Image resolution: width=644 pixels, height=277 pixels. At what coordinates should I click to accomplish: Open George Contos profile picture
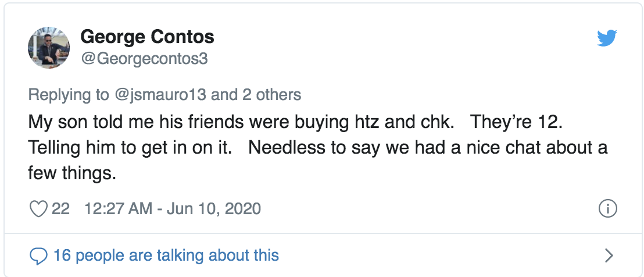tap(49, 47)
